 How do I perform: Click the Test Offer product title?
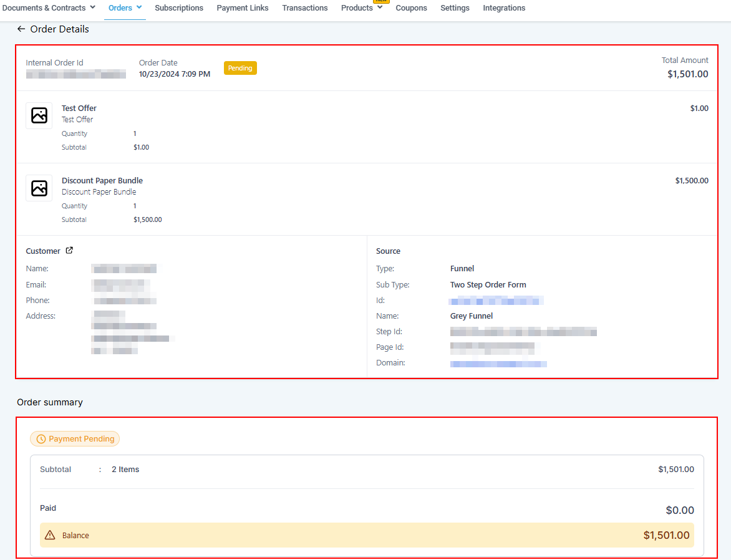79,109
